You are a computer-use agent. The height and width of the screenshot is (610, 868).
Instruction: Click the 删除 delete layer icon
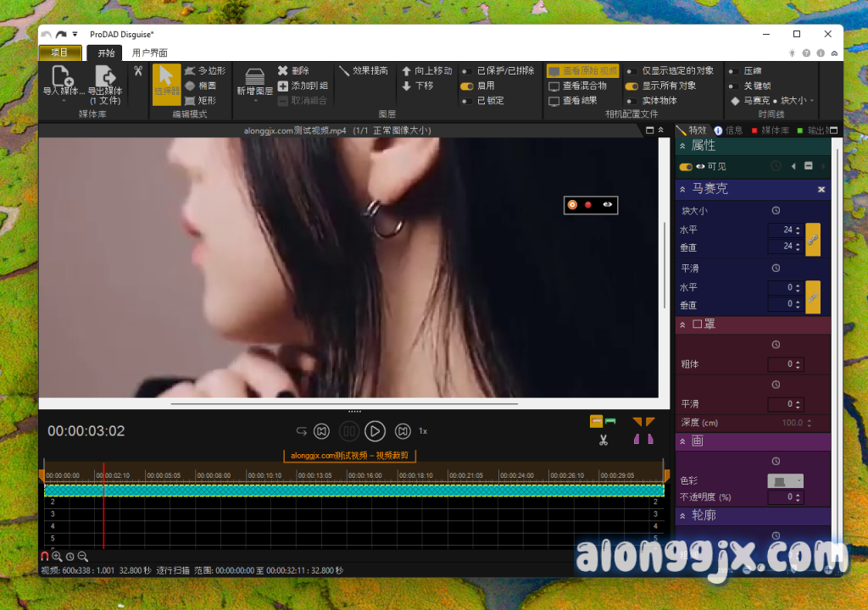[x=283, y=71]
